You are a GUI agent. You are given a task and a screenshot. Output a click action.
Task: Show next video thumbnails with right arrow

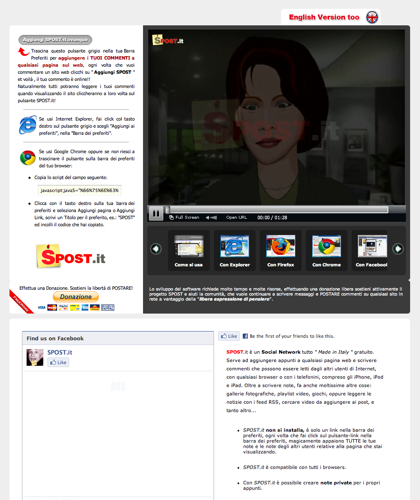click(x=398, y=249)
